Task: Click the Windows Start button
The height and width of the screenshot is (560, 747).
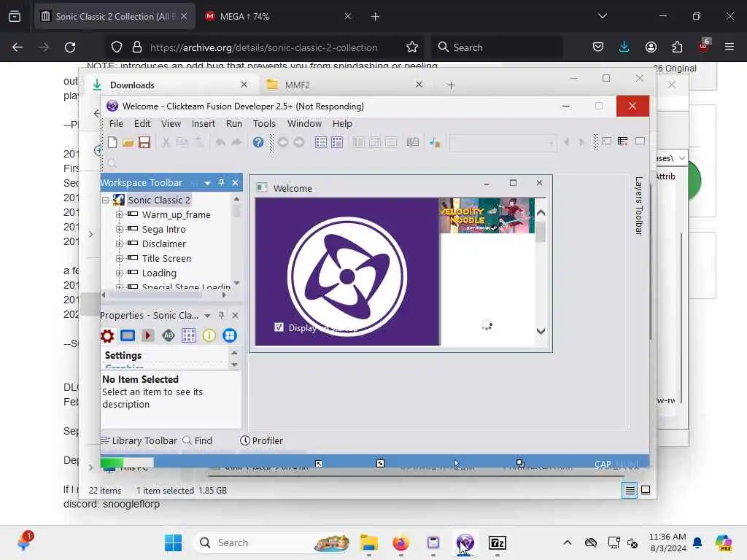Action: point(173,542)
